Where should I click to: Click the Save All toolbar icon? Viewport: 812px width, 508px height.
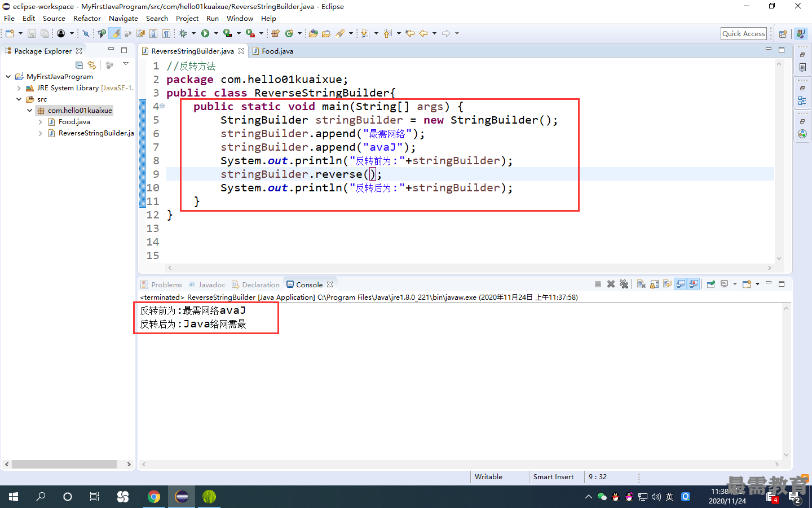coord(44,33)
